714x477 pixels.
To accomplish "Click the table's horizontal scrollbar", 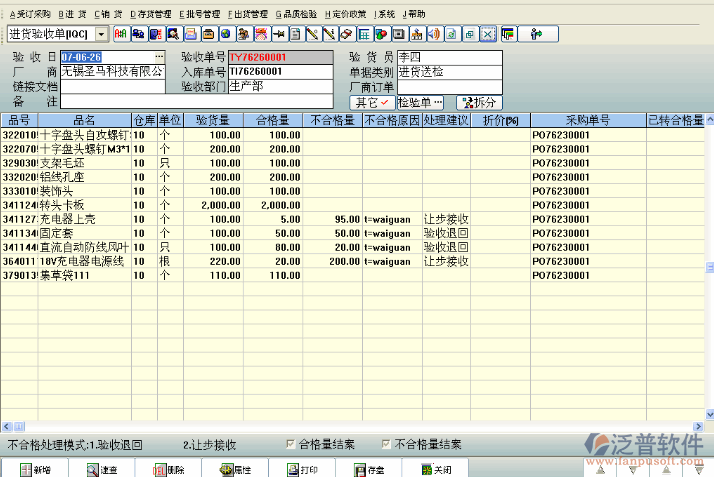I will coord(350,427).
